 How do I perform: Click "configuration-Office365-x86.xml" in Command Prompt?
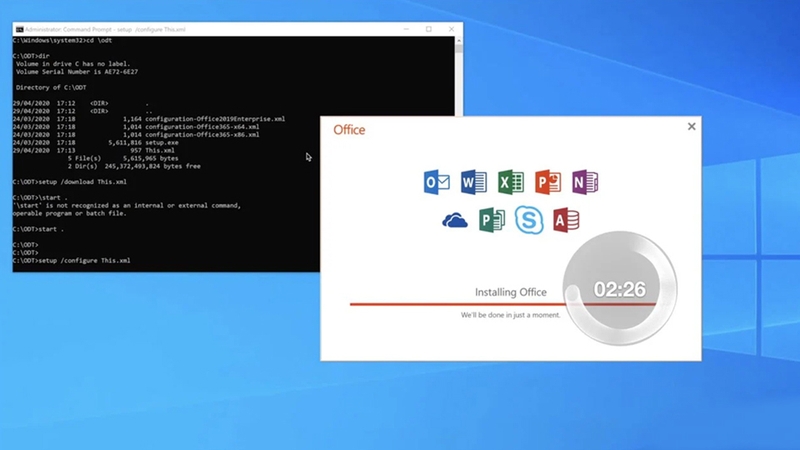[202, 135]
